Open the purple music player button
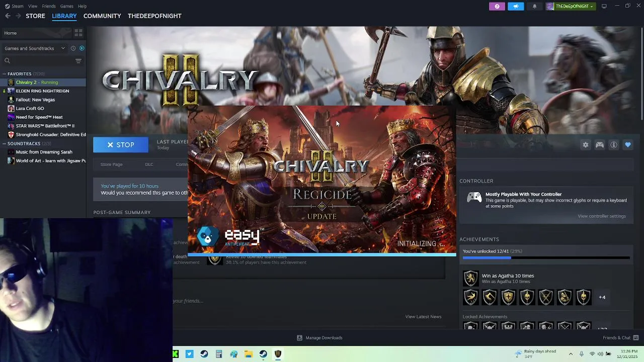Image resolution: width=644 pixels, height=362 pixels. [x=497, y=6]
